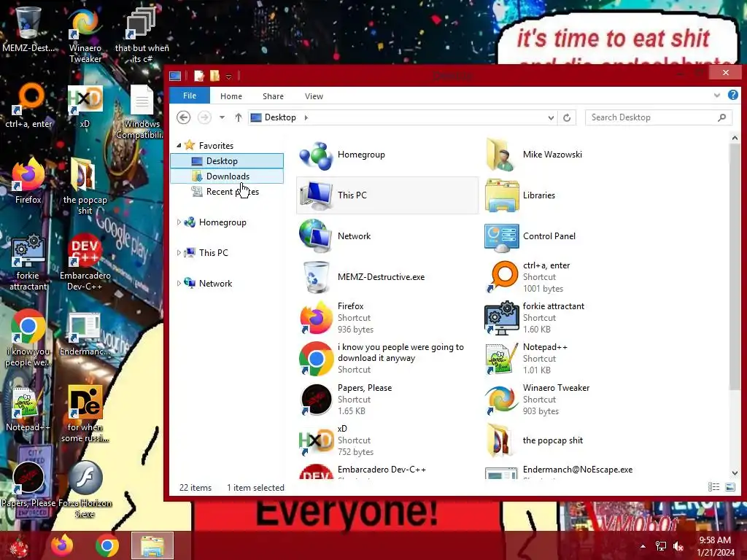Image resolution: width=747 pixels, height=560 pixels.
Task: Select Winaero Tweaker shortcut in file list
Action: (572, 399)
